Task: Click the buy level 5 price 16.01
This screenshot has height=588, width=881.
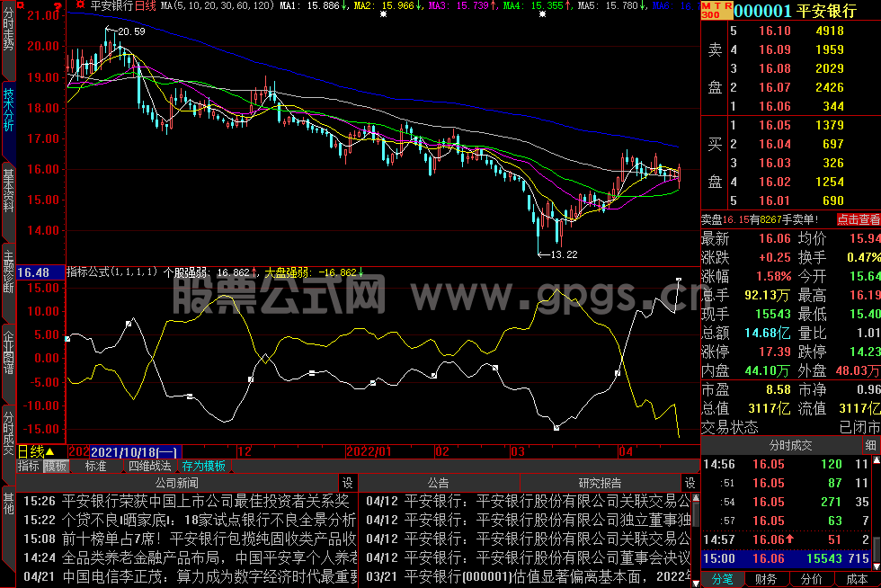Action: [x=774, y=200]
